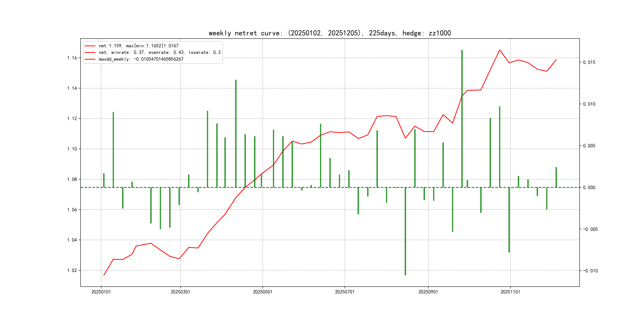The width and height of the screenshot is (644, 322).
Task: Click the red curve's starting point at bottom left
Action: [104, 275]
